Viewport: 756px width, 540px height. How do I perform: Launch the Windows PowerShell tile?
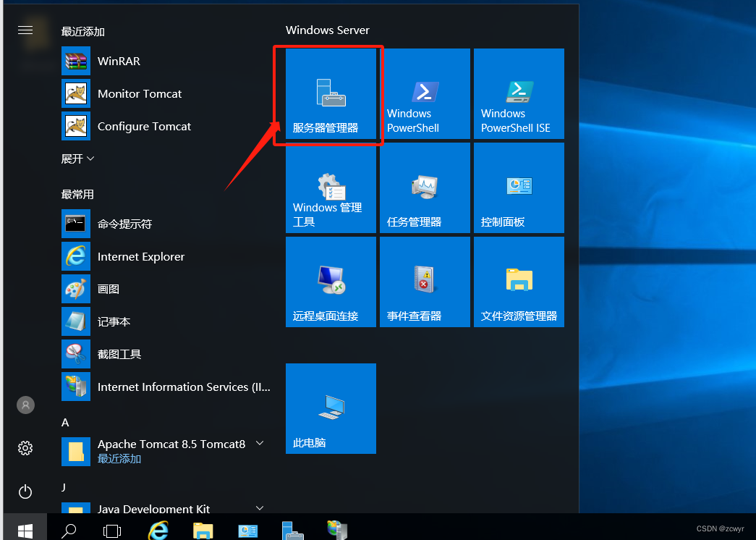point(425,93)
